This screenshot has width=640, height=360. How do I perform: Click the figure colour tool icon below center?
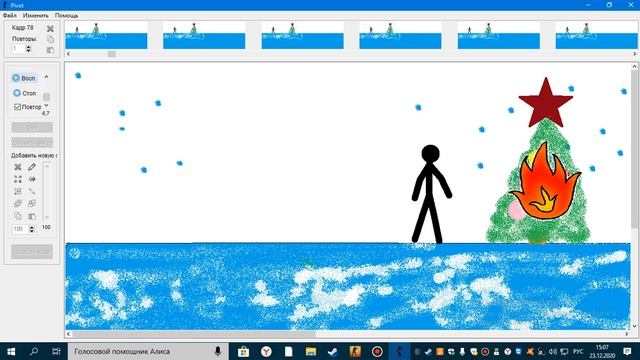point(18,191)
